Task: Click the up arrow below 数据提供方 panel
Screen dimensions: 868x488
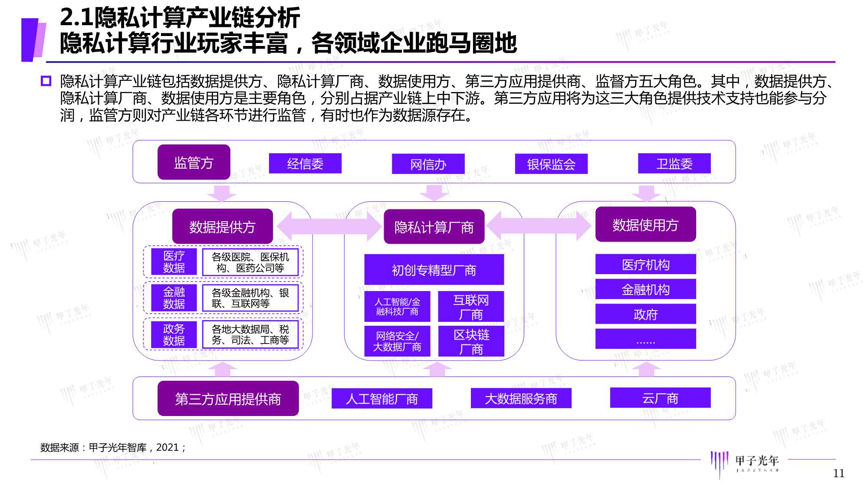Action: click(x=223, y=369)
